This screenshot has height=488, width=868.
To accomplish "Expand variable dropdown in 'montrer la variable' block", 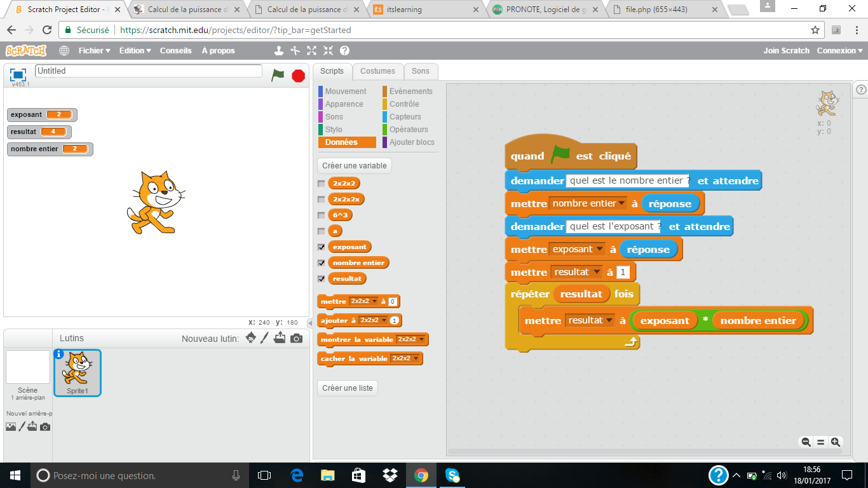I will pos(416,339).
